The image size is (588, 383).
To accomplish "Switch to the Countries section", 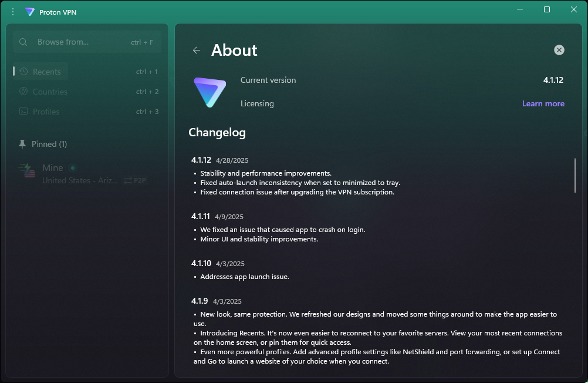I will tap(50, 92).
